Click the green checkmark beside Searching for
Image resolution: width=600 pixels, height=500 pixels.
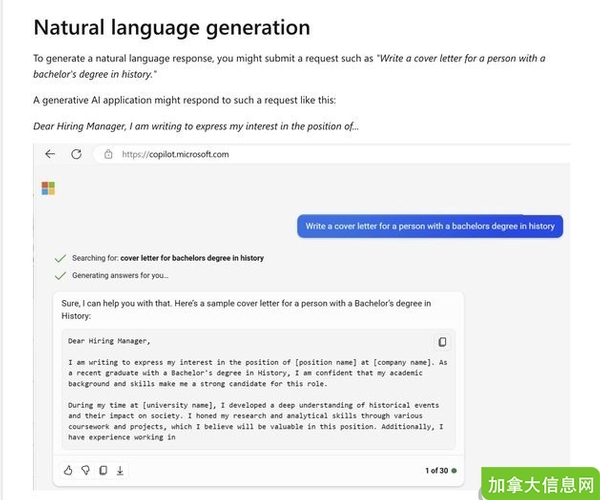coord(61,258)
